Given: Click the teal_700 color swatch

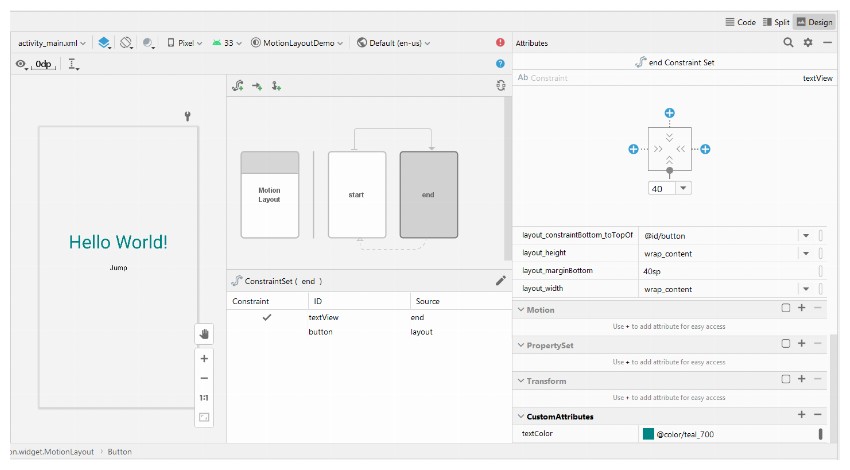Looking at the screenshot, I should coord(648,434).
